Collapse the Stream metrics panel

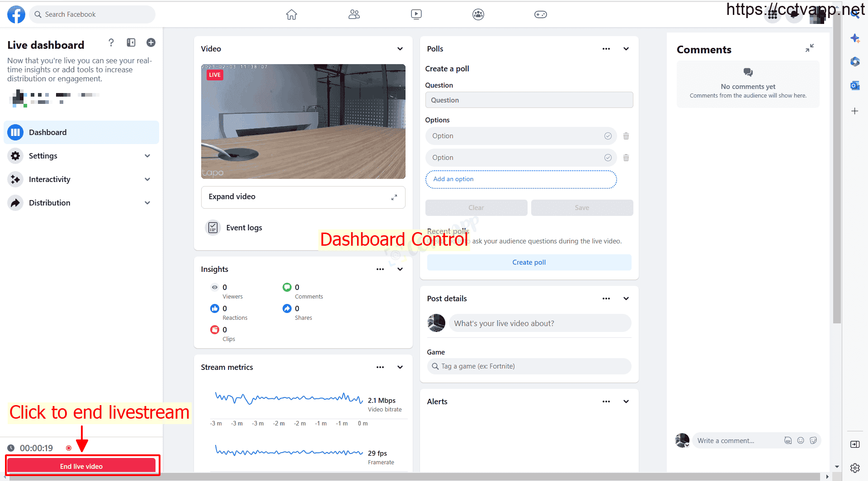[x=400, y=367]
